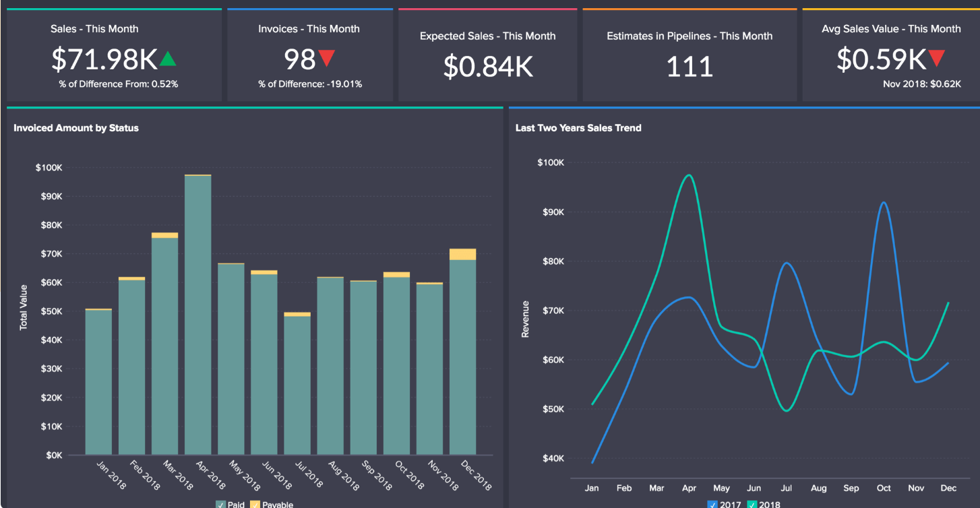Click the October peak on the 2017 trend line
Screen dimensions: 980x508
tap(884, 202)
